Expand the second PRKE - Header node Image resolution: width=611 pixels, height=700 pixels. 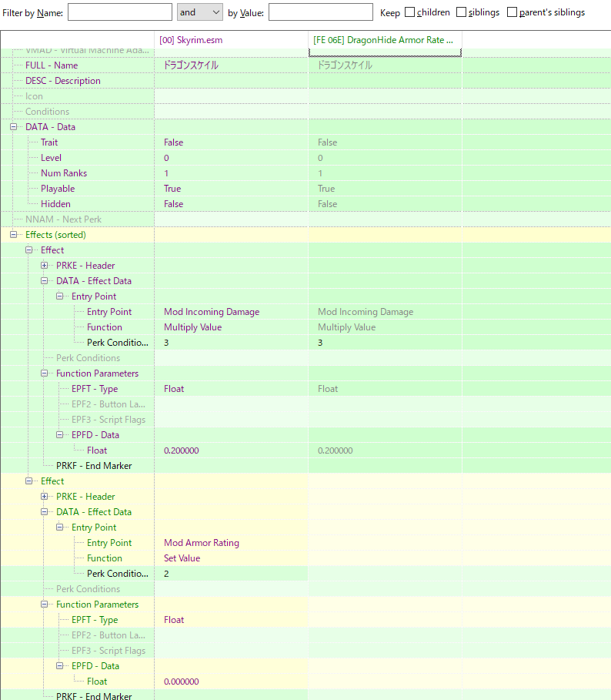(x=45, y=497)
